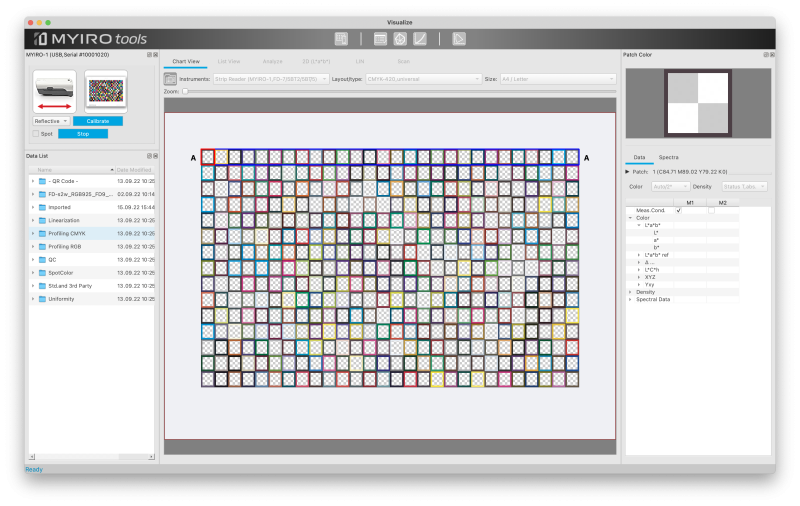The width and height of the screenshot is (800, 506).
Task: Select the Chart View tab
Action: click(186, 61)
